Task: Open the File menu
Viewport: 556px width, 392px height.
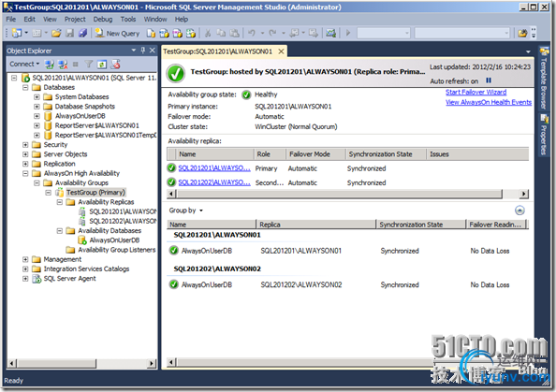Action: 11,19
